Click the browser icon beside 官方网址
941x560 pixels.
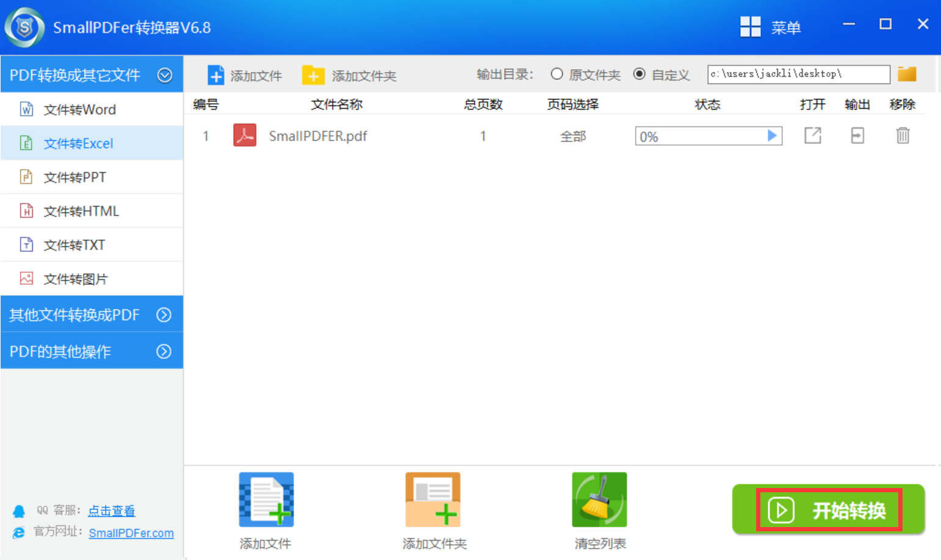point(19,533)
